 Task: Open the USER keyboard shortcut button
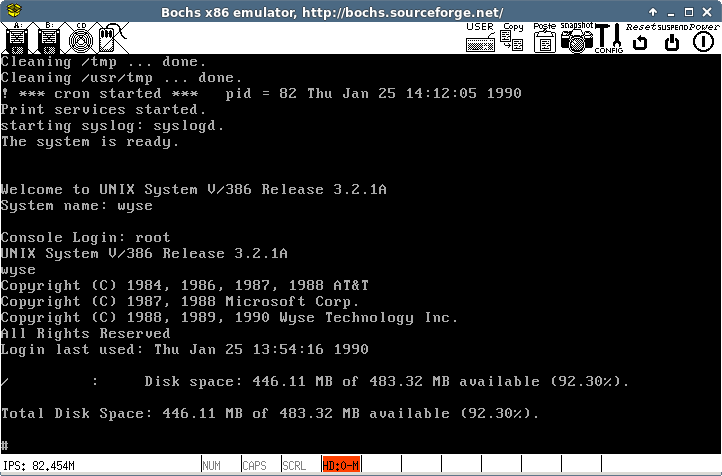coord(480,37)
